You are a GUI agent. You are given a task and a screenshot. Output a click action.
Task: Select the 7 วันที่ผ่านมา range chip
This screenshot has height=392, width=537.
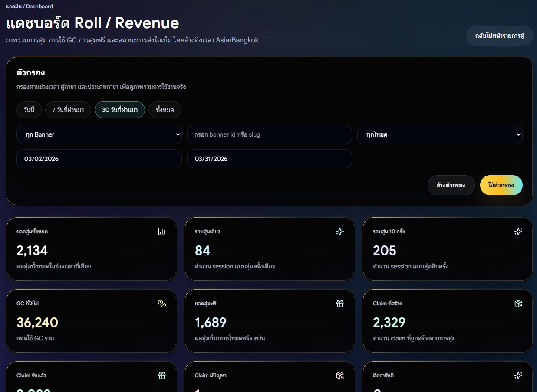tap(68, 110)
